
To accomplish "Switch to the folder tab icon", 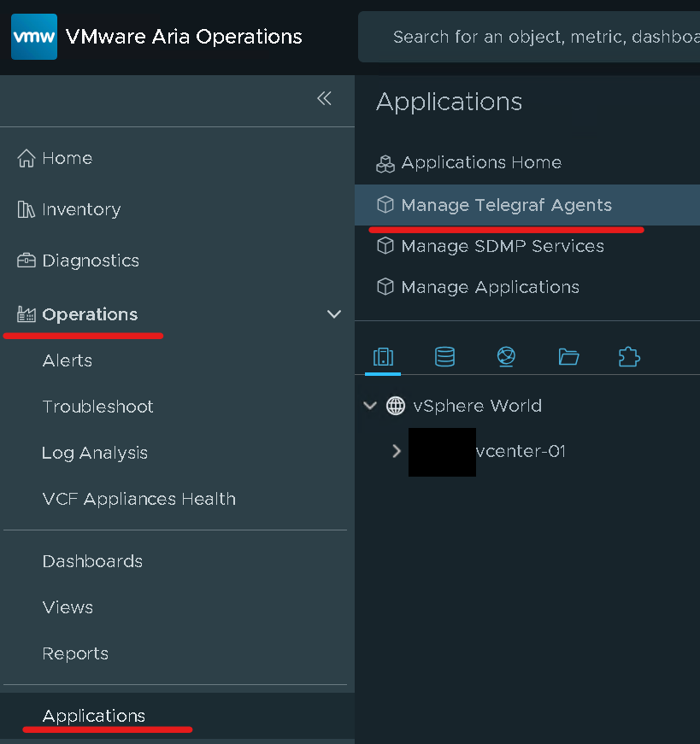I will pyautogui.click(x=568, y=357).
